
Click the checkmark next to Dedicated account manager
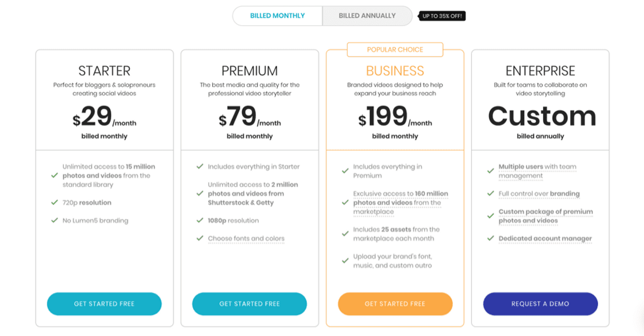(x=490, y=238)
